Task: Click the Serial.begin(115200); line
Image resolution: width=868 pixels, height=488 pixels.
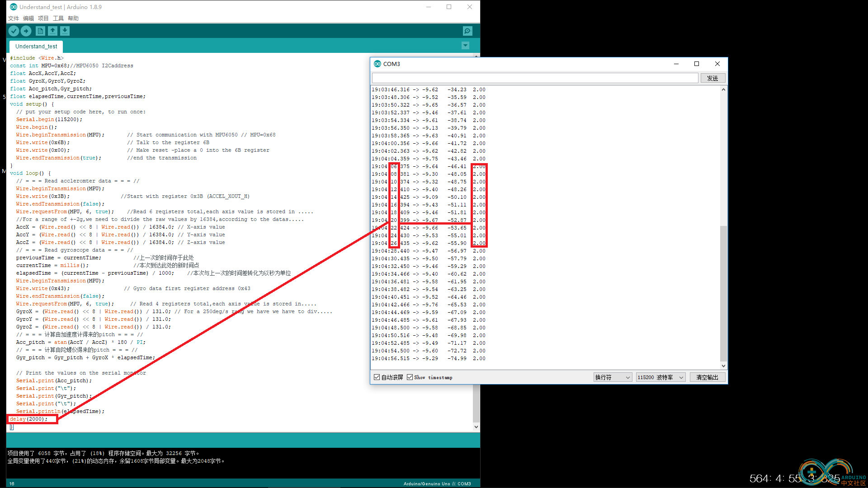Action: click(x=49, y=119)
